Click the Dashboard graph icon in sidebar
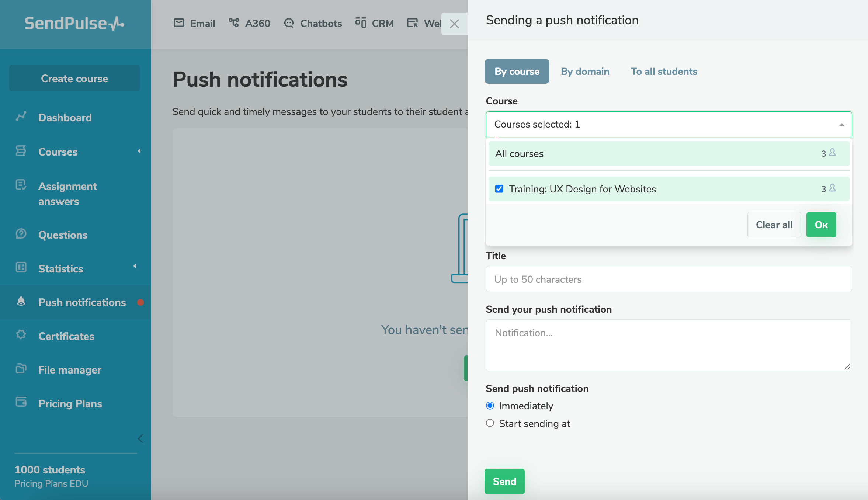Viewport: 868px width, 500px height. (x=21, y=117)
